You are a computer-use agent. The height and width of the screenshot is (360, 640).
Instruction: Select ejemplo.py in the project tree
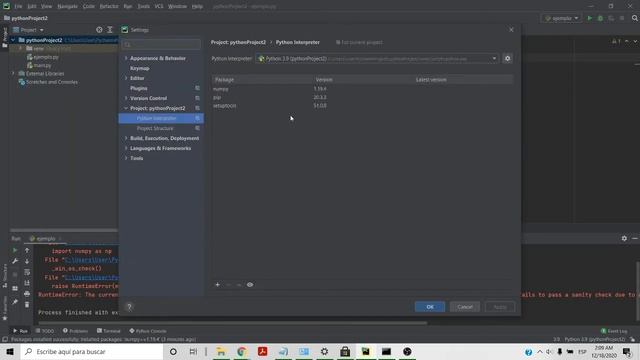(x=46, y=57)
